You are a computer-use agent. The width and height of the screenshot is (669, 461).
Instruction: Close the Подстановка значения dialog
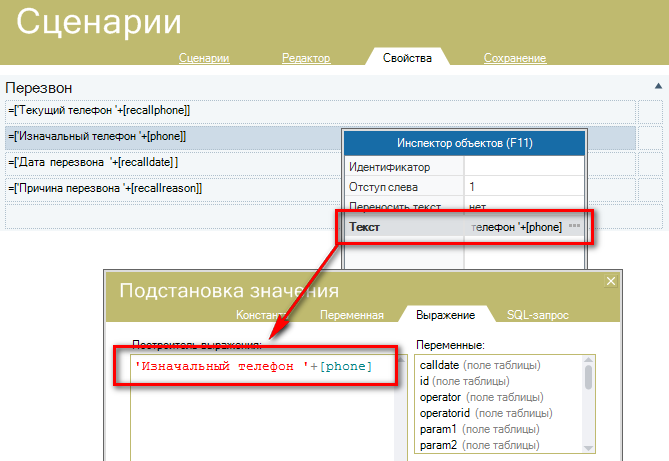tap(611, 282)
